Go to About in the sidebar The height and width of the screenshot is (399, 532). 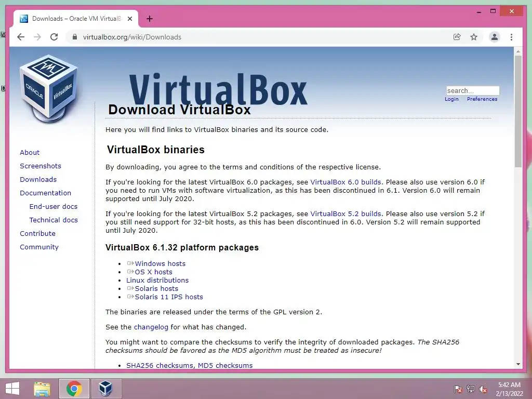click(x=30, y=152)
